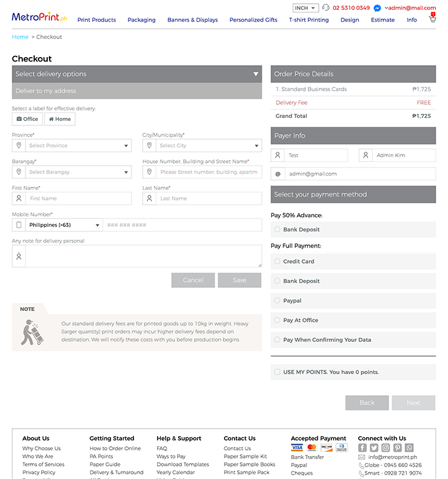Open the Pinterest icon link
Image resolution: width=448 pixels, height=479 pixels.
coord(397,447)
